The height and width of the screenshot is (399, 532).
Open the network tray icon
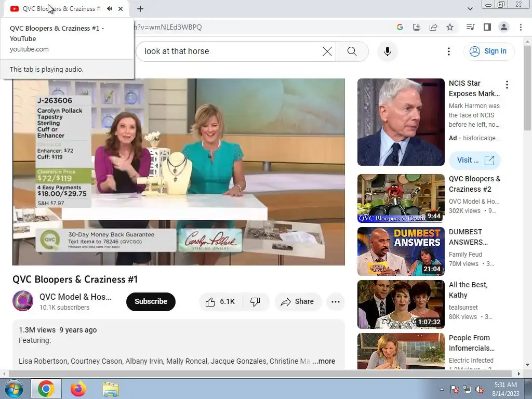pos(467,389)
